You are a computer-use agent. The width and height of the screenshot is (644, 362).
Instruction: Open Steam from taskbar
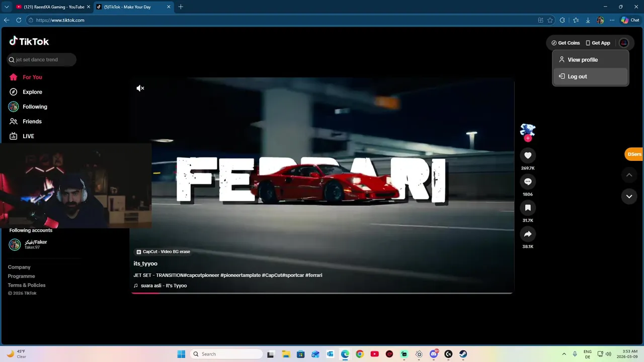[x=463, y=354]
